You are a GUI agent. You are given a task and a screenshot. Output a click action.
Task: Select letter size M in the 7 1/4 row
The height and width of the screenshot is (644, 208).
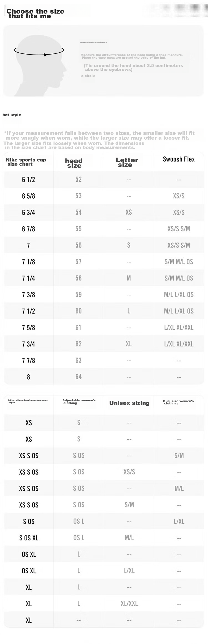click(x=129, y=278)
